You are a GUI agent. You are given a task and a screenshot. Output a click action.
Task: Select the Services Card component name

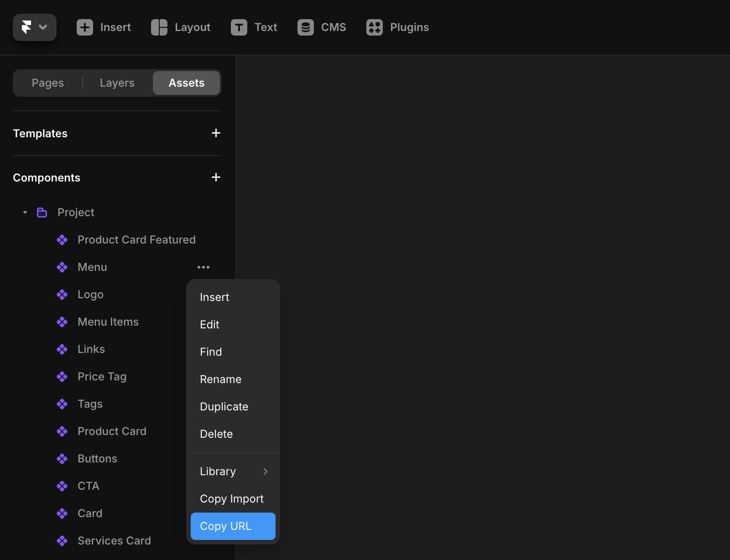coord(114,541)
